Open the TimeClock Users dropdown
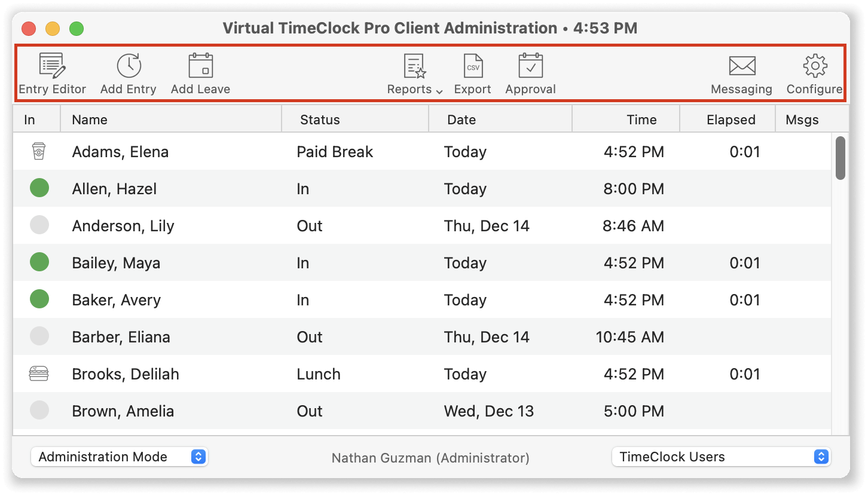 click(x=722, y=457)
